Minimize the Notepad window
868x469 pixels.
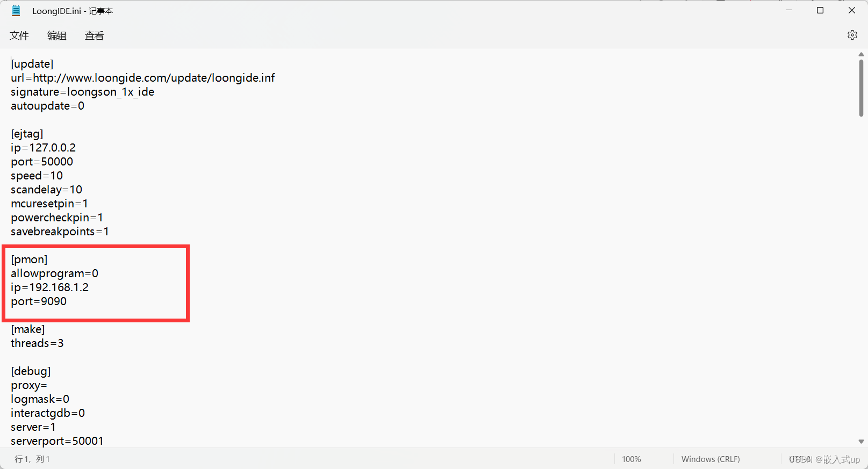[x=789, y=10]
